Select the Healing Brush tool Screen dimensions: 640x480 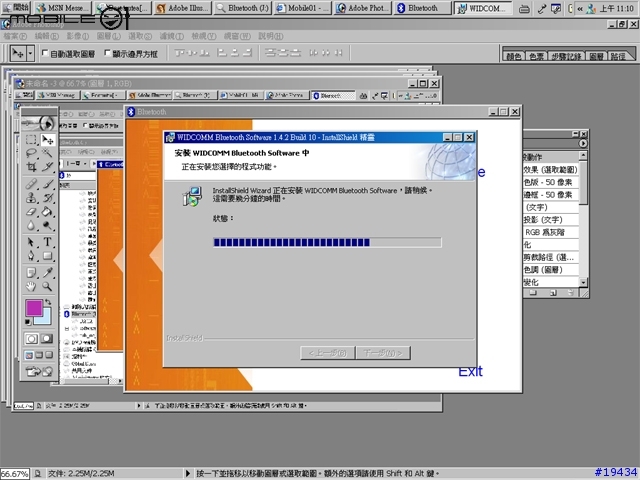click(31, 184)
